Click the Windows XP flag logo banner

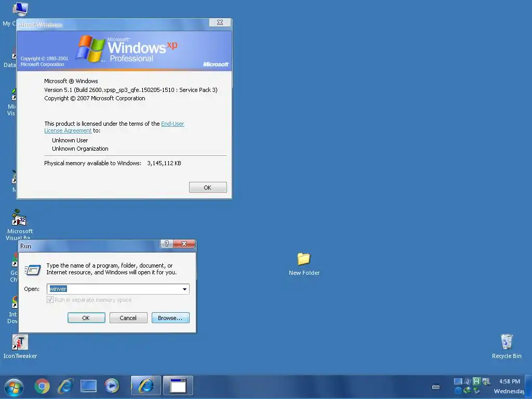click(x=124, y=51)
